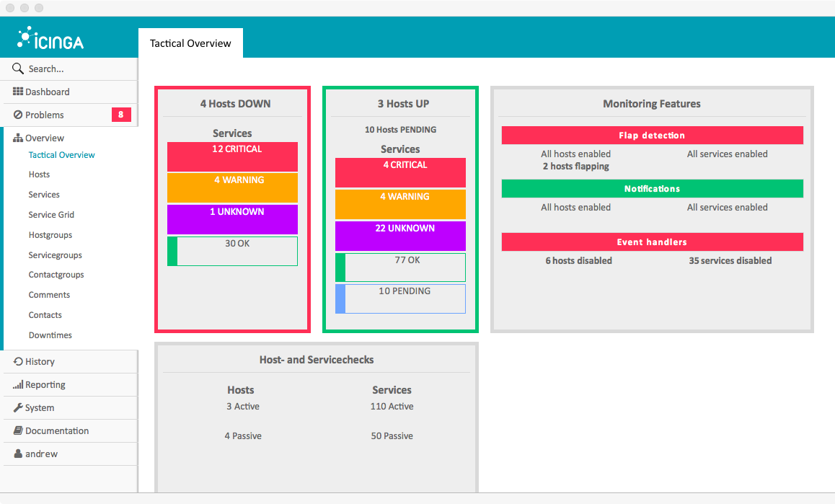Go to Downtimes in Overview menu
The width and height of the screenshot is (835, 504).
click(50, 335)
